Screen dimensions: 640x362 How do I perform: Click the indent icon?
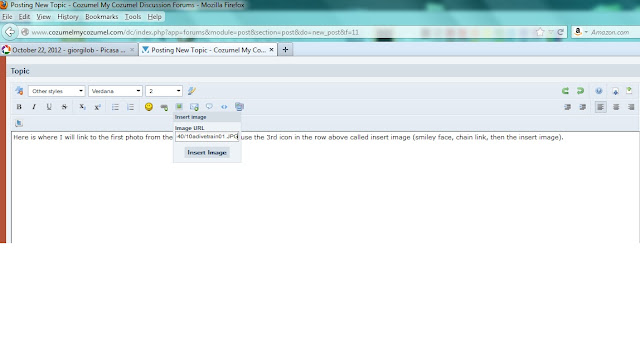[x=583, y=107]
